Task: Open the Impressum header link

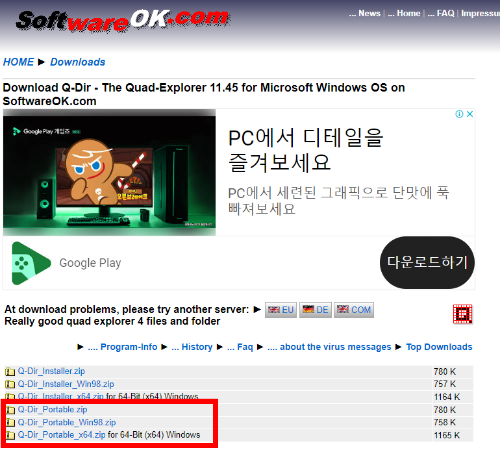Action: coord(480,13)
